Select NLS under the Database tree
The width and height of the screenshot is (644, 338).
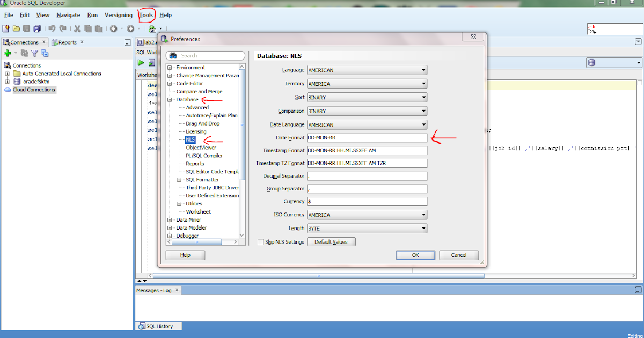point(191,139)
